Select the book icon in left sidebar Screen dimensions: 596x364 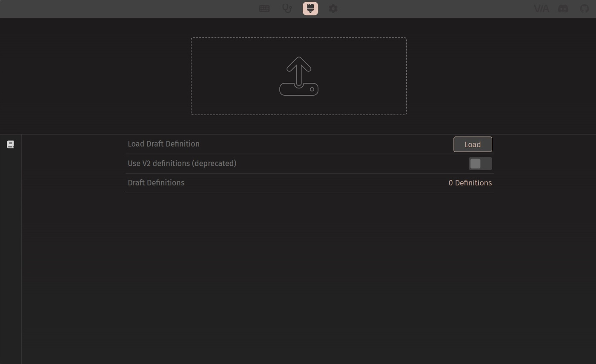coord(11,145)
